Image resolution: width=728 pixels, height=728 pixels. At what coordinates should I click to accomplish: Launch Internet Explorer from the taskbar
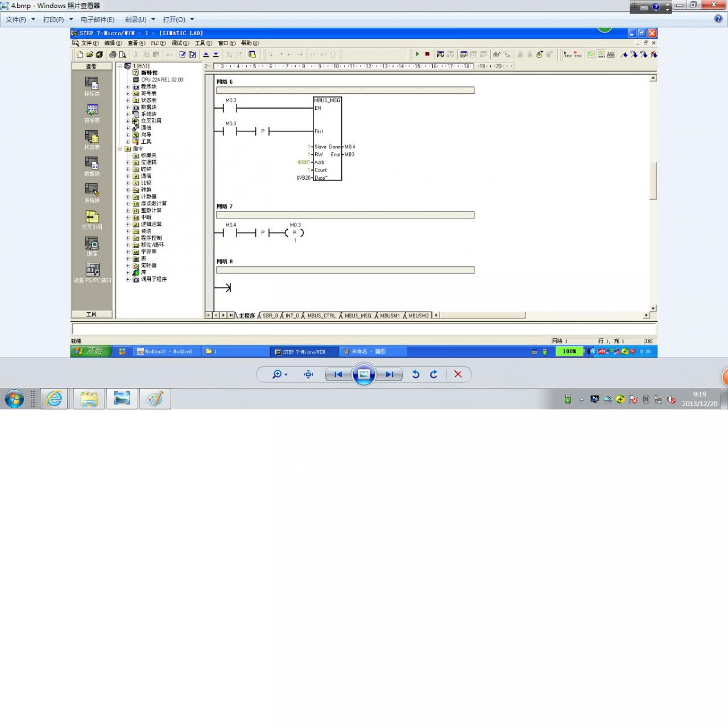pyautogui.click(x=54, y=399)
